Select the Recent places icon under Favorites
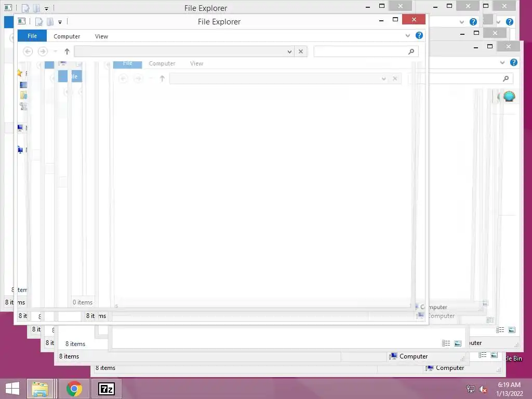This screenshot has height=399, width=532. coord(23,106)
